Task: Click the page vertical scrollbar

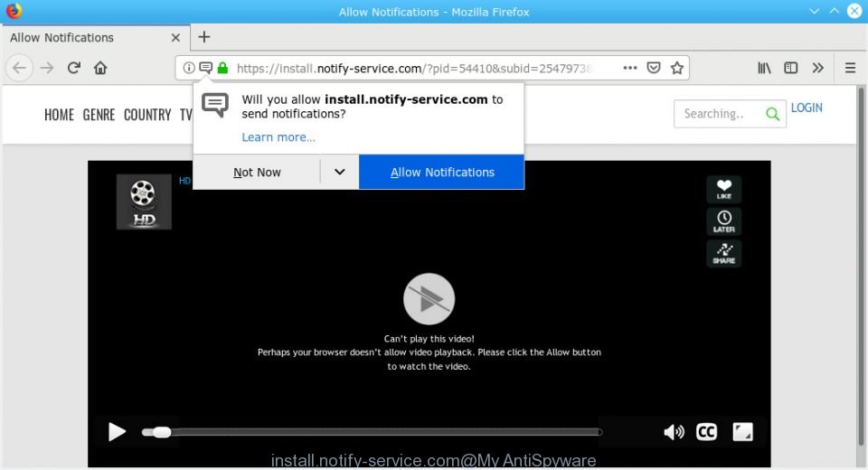Action: (x=861, y=266)
